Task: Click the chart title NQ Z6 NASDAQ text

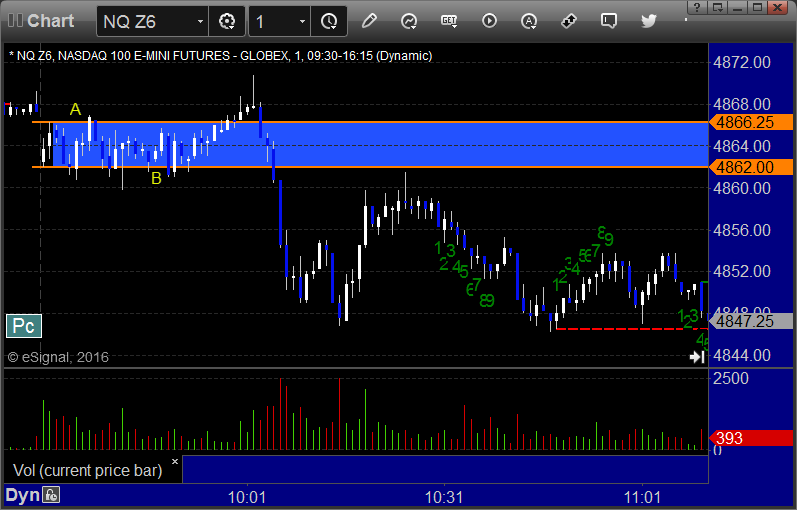Action: (221, 56)
